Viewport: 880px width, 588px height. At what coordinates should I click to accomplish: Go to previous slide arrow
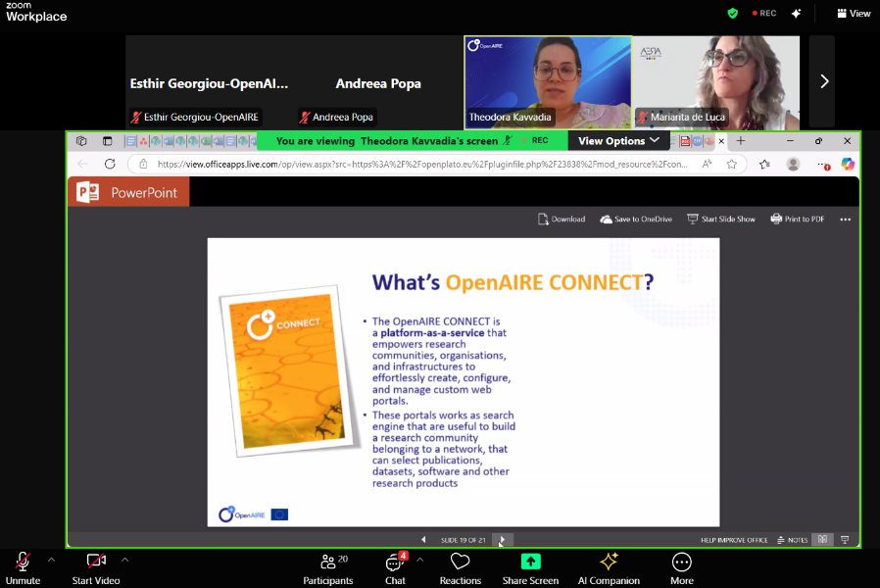[423, 540]
